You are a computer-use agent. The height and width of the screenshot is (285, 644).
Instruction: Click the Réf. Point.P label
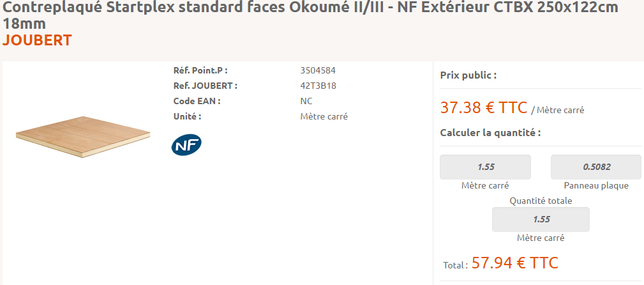point(200,70)
